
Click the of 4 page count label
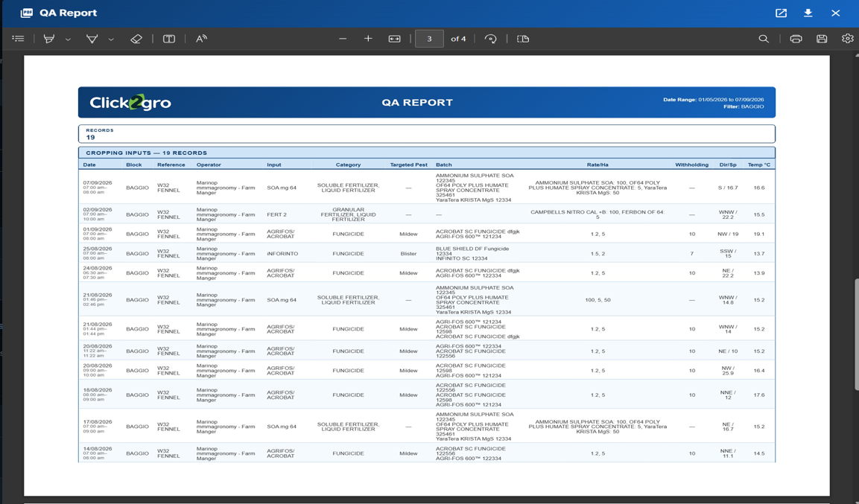click(x=458, y=39)
